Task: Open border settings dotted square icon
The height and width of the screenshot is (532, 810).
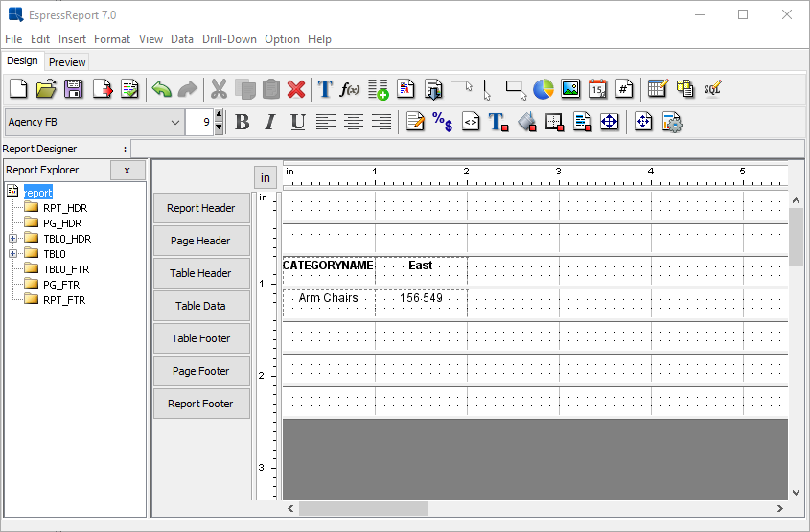Action: [x=554, y=122]
